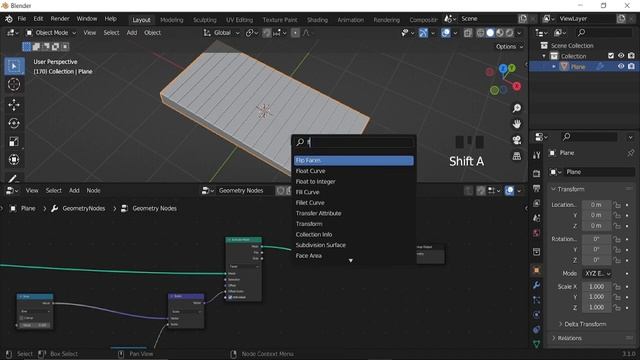640x360 pixels.
Task: Open the Object properties tab
Action: coord(536,270)
